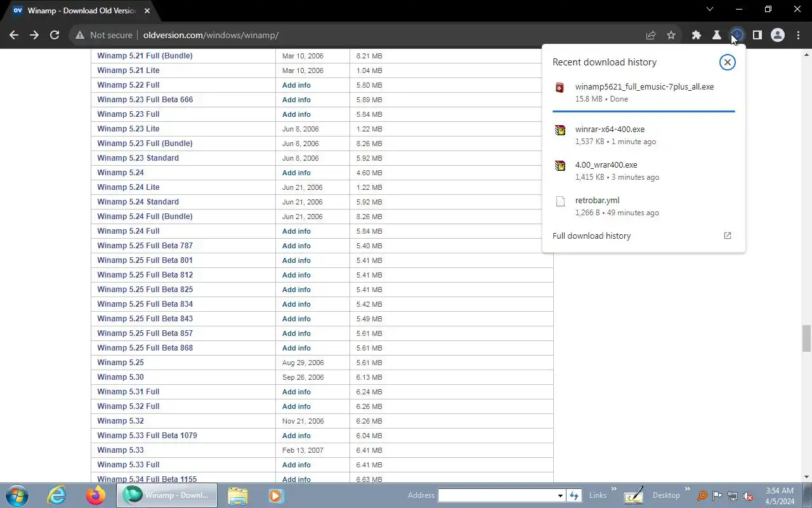Open the Not secure site info

104,36
